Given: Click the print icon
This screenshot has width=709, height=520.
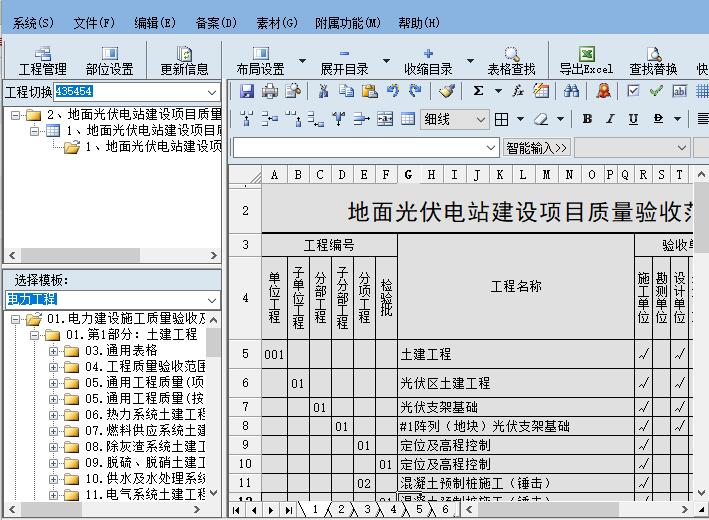Looking at the screenshot, I should coord(269,91).
